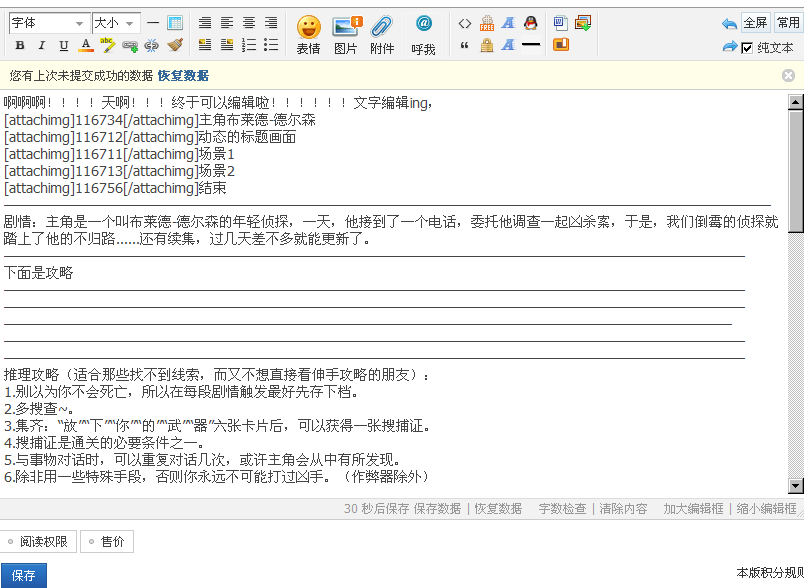Switch to 全屏 fullscreen mode
The height and width of the screenshot is (588, 804).
coord(755,23)
